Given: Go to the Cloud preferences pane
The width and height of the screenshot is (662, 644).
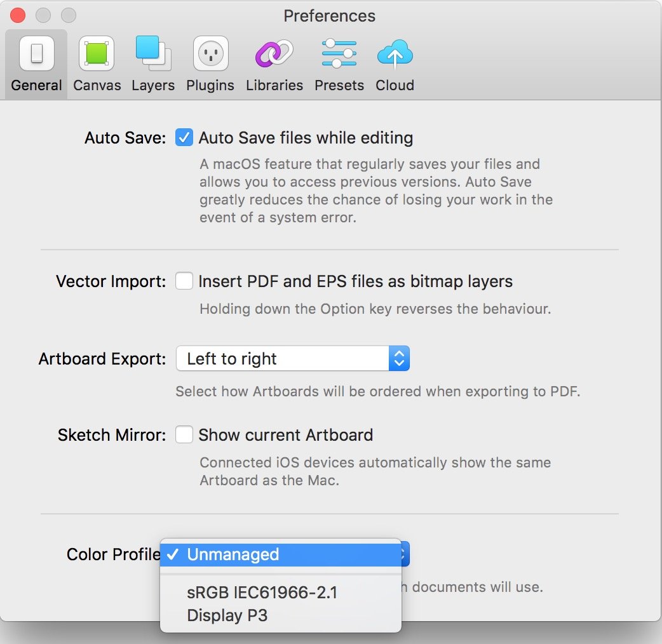Looking at the screenshot, I should pos(395,64).
